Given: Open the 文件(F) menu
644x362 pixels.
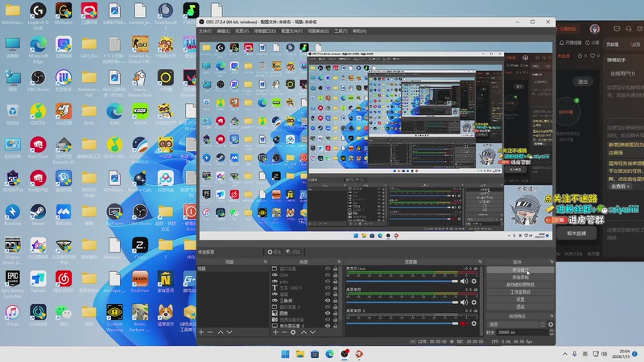Looking at the screenshot, I should (x=205, y=31).
